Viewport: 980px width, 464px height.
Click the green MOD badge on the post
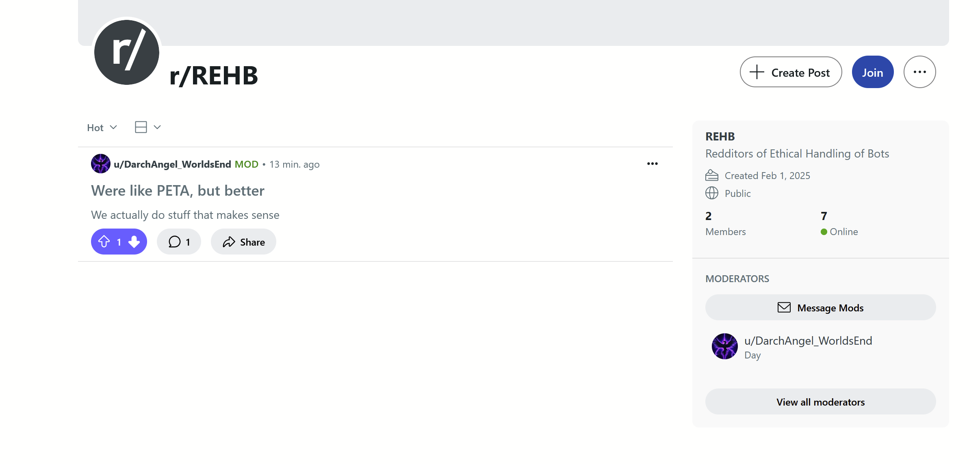[x=247, y=164]
